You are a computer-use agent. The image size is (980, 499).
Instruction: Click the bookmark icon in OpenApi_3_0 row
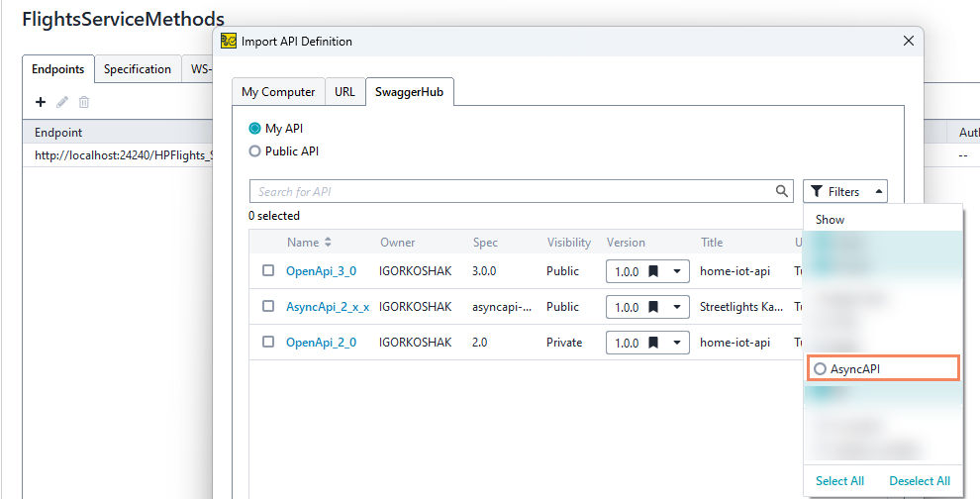(x=653, y=271)
